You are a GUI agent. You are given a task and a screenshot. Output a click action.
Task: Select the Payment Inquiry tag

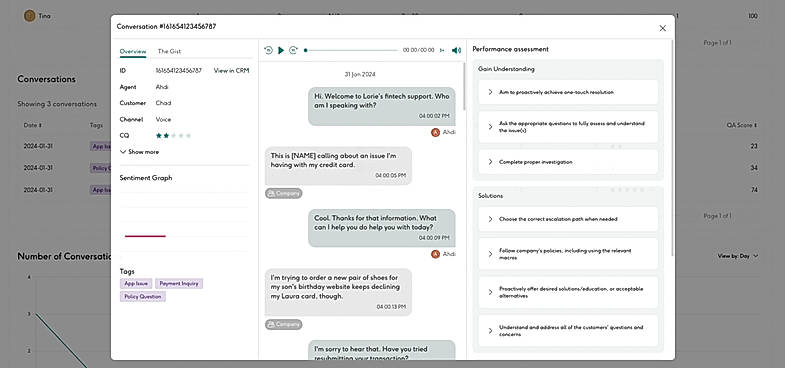[x=179, y=283]
